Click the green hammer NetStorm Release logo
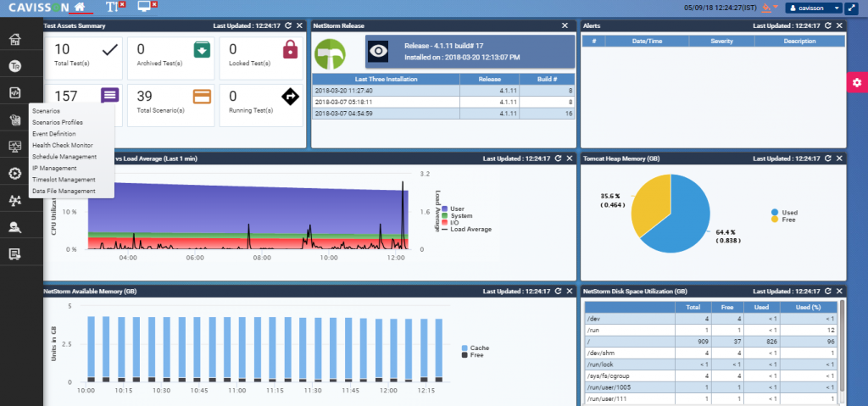This screenshot has width=868, height=406. tap(330, 54)
